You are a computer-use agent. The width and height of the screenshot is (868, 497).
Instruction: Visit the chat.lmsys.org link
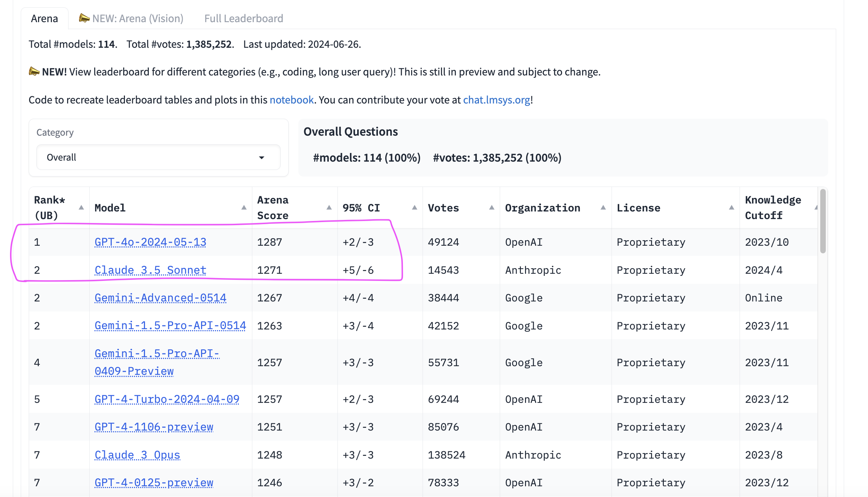497,100
